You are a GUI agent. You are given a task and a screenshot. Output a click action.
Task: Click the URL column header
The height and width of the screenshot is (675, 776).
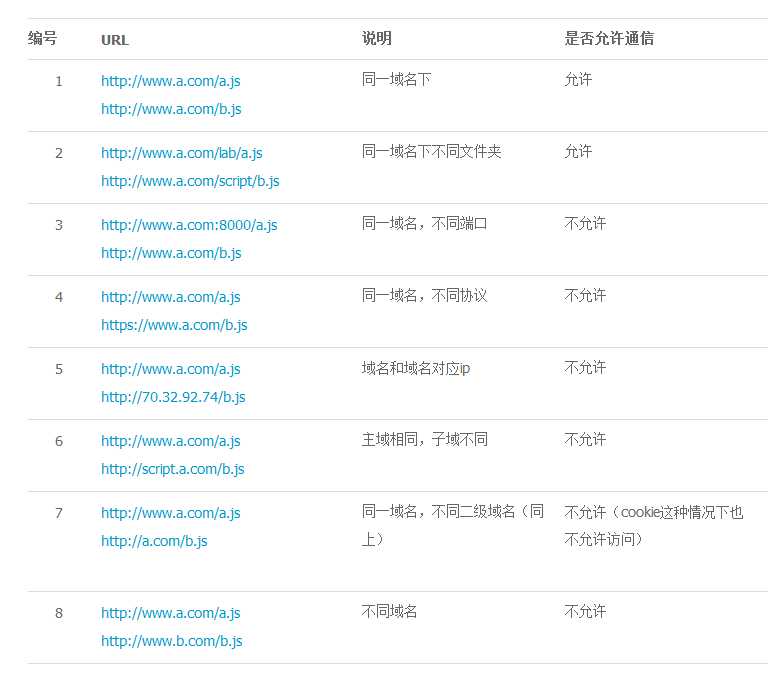(115, 40)
